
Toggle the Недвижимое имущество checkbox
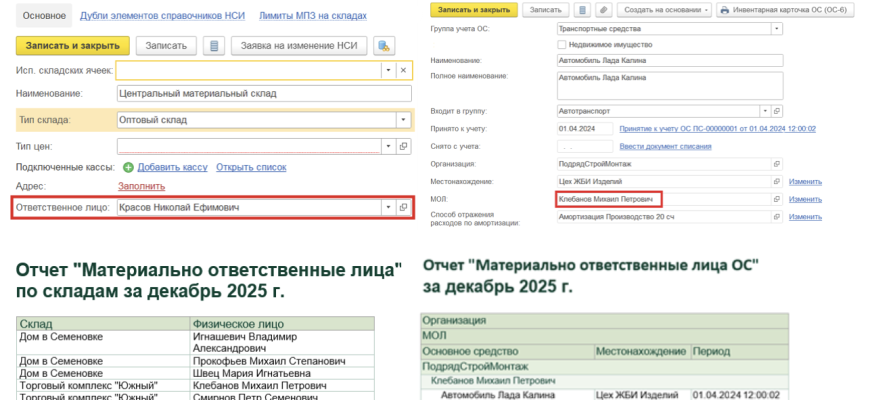coord(560,45)
